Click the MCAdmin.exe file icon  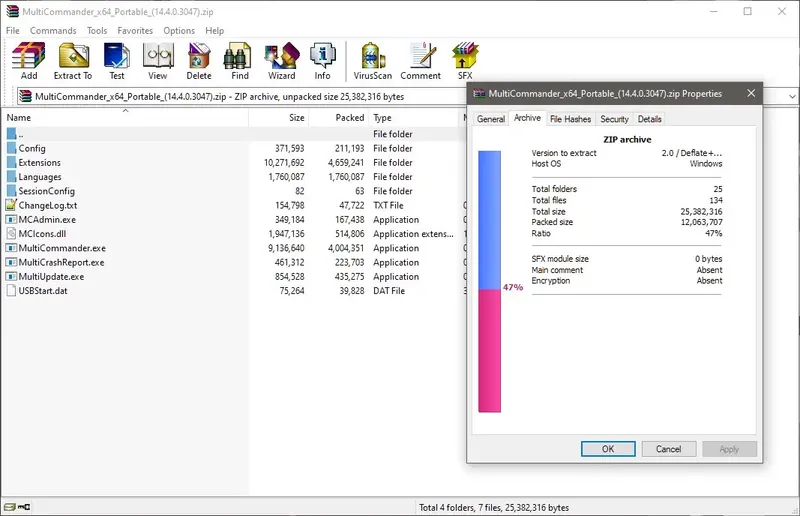(11, 219)
